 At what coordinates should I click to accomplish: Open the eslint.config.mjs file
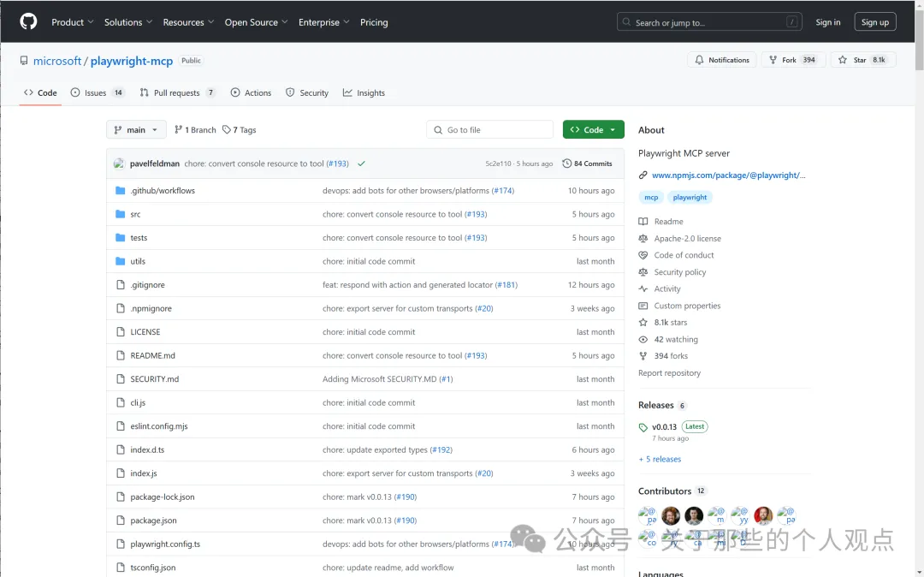point(159,426)
